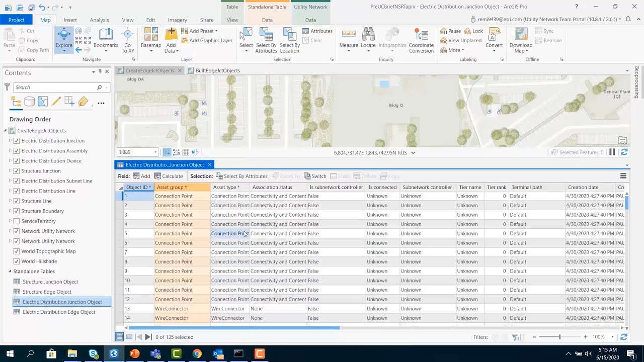Screen dimensions: 644x362
Task: Toggle Electric Distribution Junction layer visibility
Action: coord(17,141)
